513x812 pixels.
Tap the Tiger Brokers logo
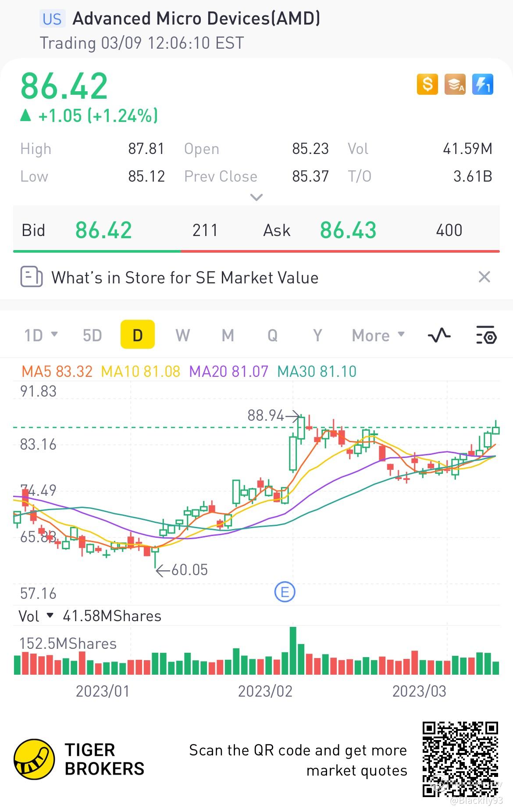pyautogui.click(x=79, y=759)
